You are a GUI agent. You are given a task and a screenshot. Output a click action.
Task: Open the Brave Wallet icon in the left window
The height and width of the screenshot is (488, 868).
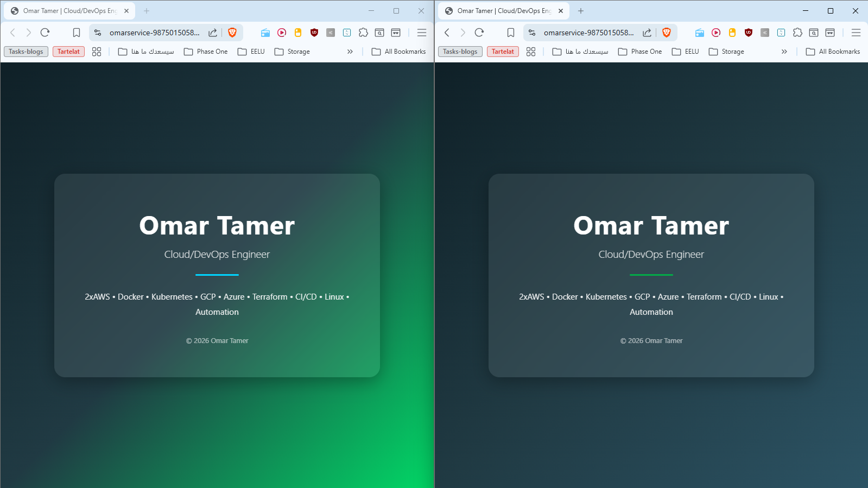click(396, 33)
